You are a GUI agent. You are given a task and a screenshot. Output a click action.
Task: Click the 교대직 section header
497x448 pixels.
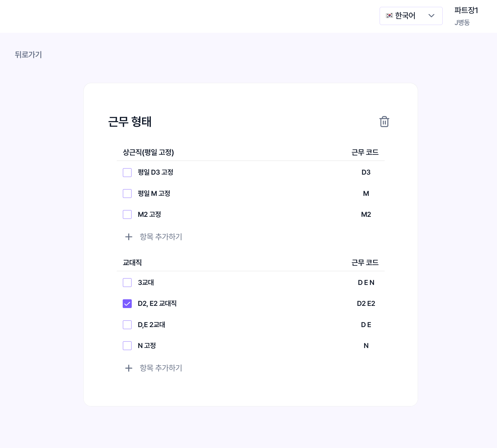(132, 262)
